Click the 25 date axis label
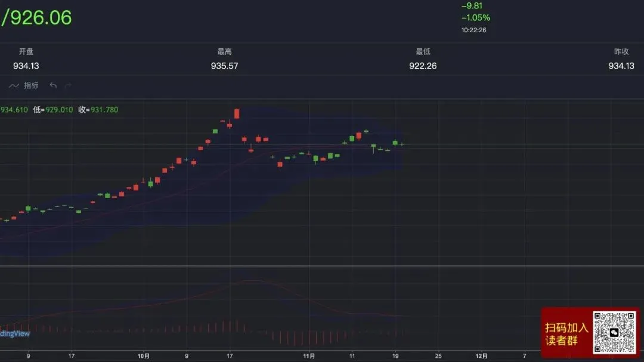Image resolution: width=644 pixels, height=362 pixels. 438,356
